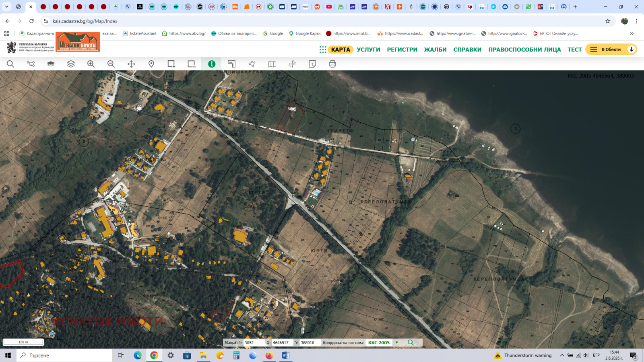Open the Thunderstorm warning weather widget
644x362 pixels.
click(523, 356)
